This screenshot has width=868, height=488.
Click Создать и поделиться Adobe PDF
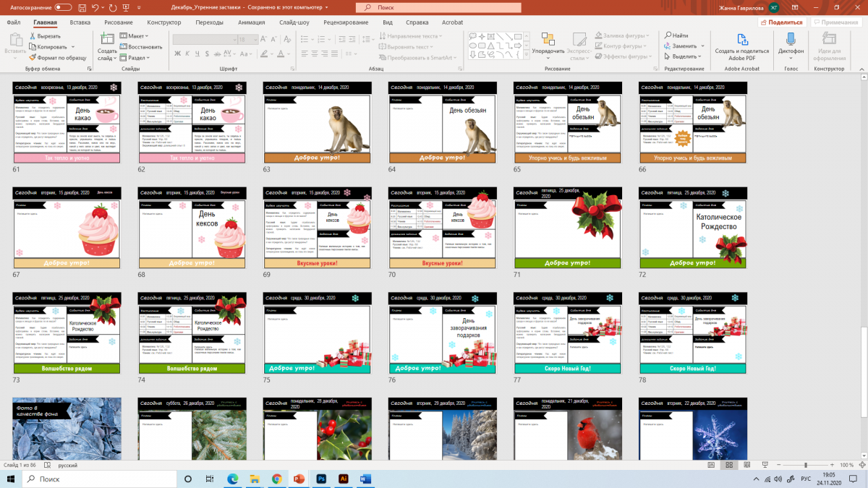click(x=741, y=43)
